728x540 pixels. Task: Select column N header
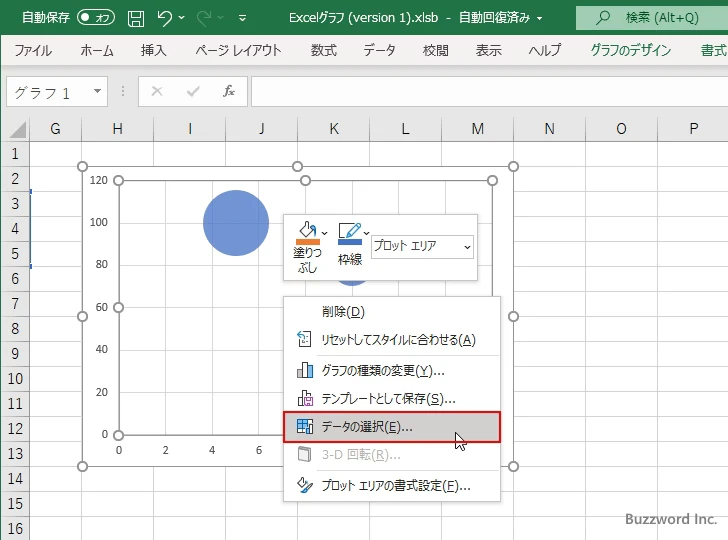pyautogui.click(x=549, y=129)
